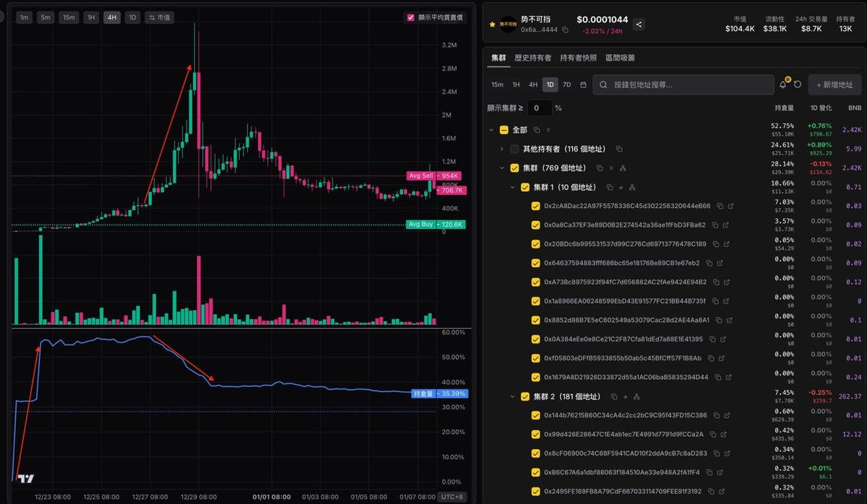Image resolution: width=867 pixels, height=504 pixels.
Task: Click the TradingView logo on chart
Action: (x=26, y=479)
